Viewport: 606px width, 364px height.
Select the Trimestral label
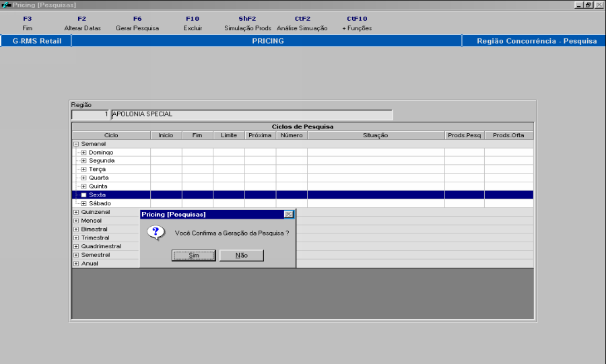(95, 238)
